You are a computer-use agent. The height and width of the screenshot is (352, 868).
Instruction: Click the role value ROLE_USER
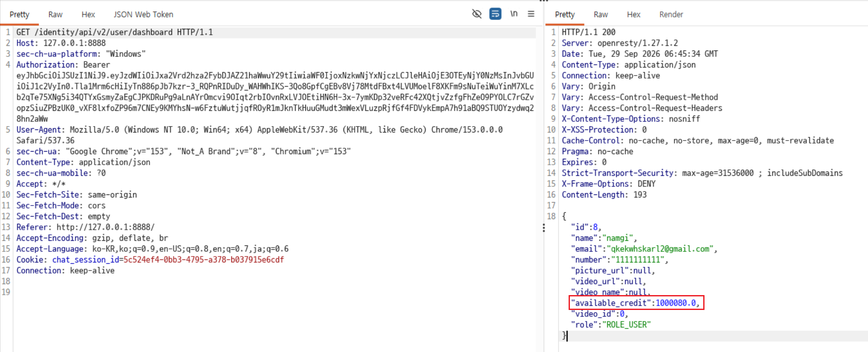626,324
